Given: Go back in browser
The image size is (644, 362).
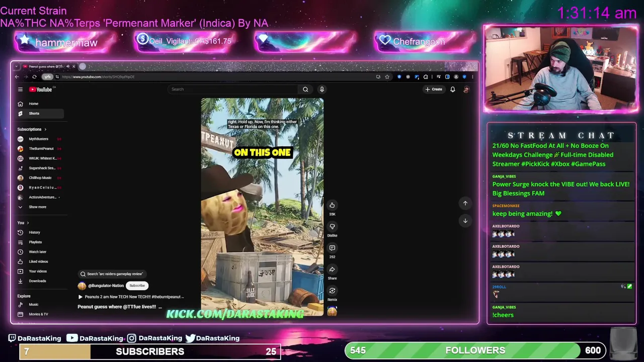Looking at the screenshot, I should [17, 77].
